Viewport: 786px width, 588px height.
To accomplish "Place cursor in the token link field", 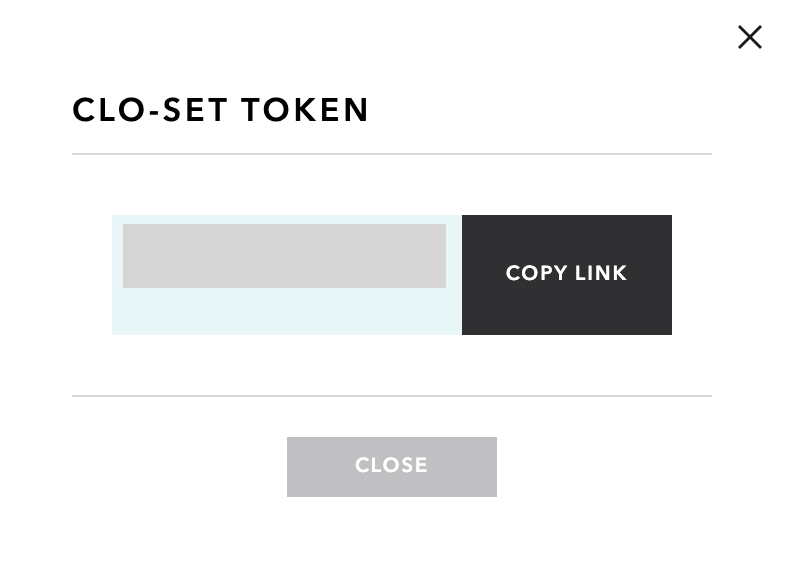I will click(284, 256).
